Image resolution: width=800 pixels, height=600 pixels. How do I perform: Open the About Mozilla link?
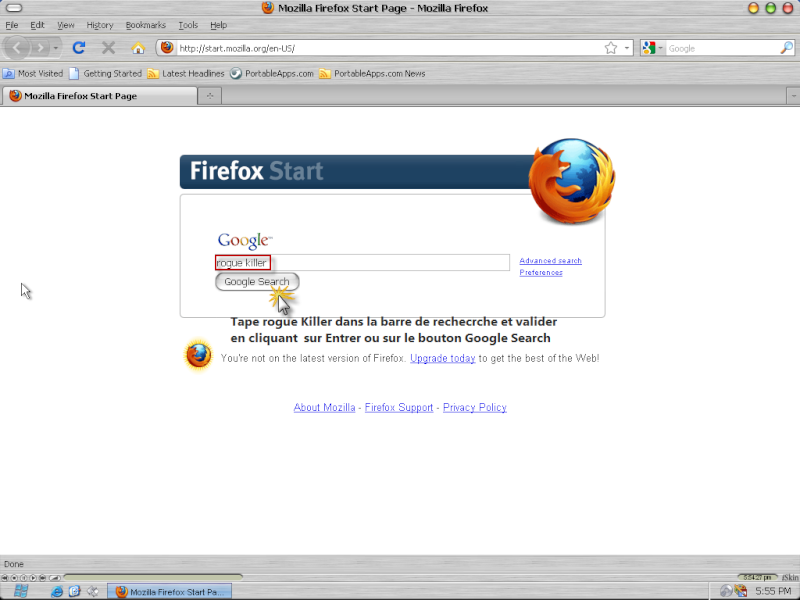(324, 407)
